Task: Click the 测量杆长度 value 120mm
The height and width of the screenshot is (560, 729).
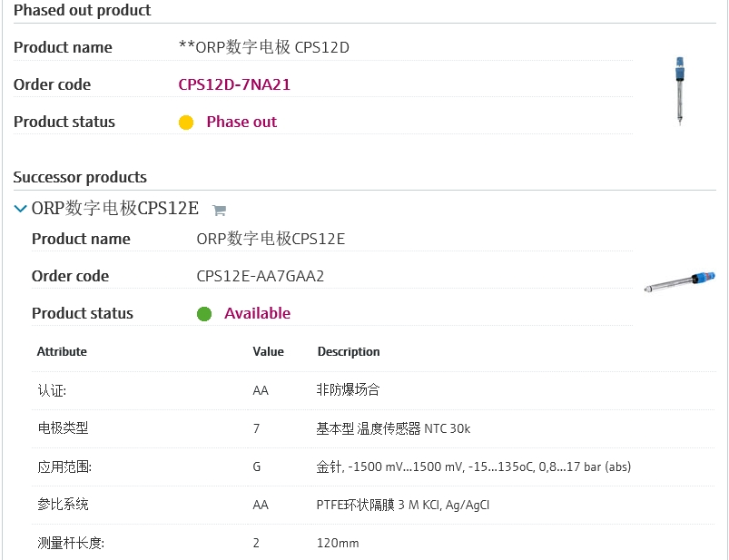Action: coord(338,543)
